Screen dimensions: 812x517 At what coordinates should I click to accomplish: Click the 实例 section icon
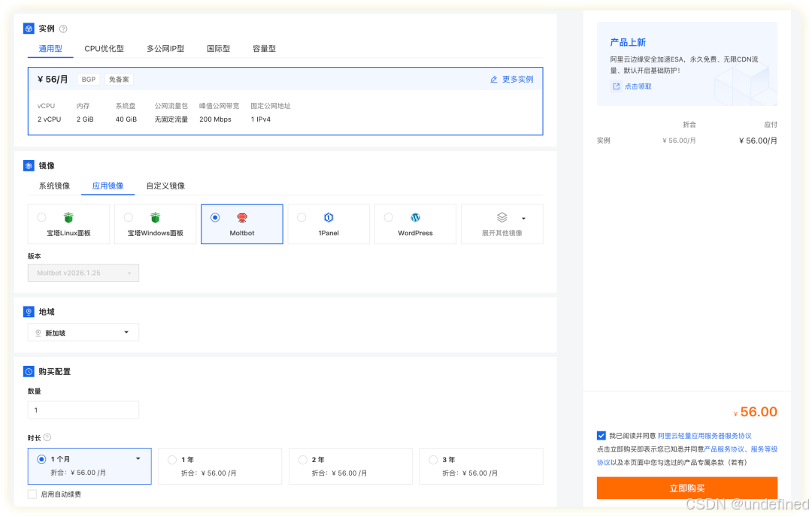tap(28, 28)
